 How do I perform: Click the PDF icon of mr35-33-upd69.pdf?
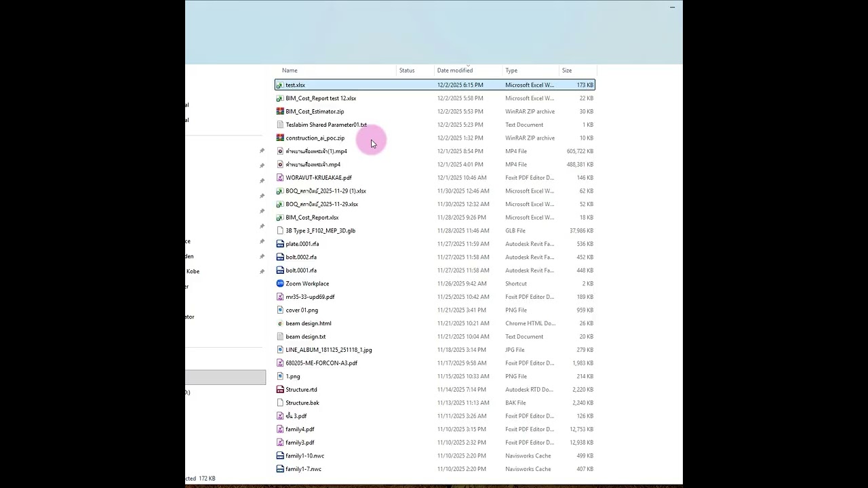[280, 297]
